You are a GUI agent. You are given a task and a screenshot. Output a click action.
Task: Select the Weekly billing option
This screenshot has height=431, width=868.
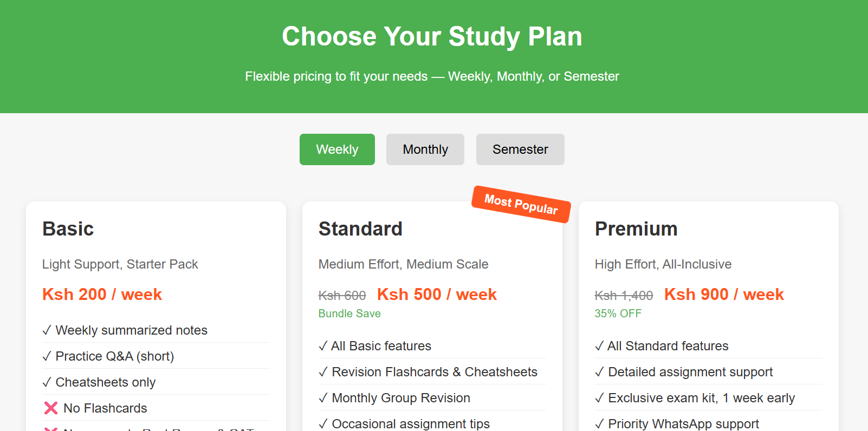point(337,149)
